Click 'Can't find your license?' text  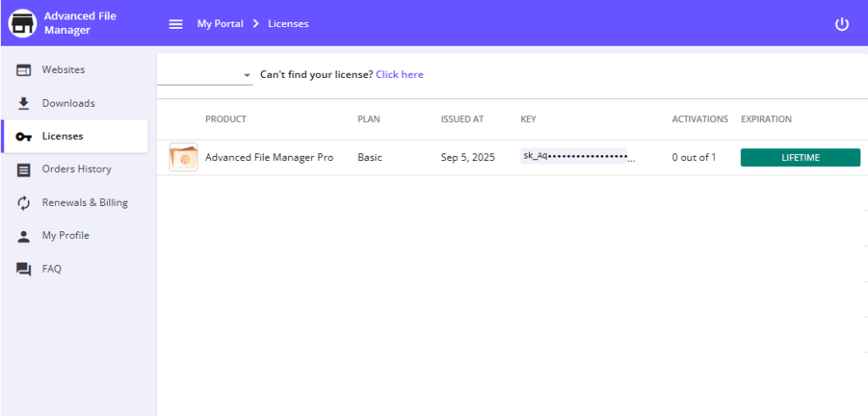[x=317, y=74]
